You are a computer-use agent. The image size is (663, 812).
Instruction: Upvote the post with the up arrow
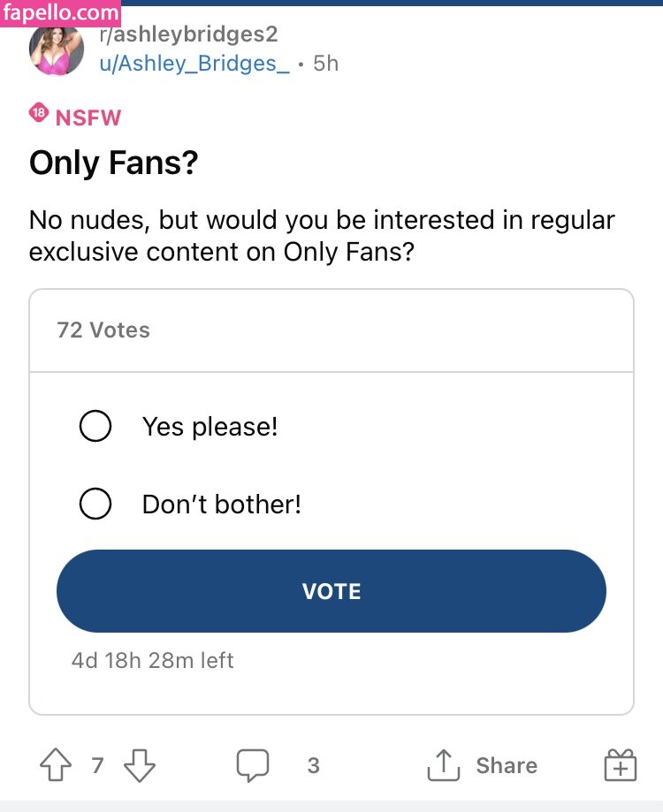pyautogui.click(x=57, y=765)
